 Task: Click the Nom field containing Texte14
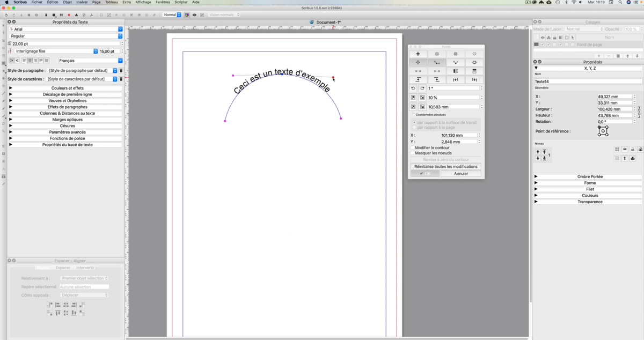pyautogui.click(x=588, y=82)
